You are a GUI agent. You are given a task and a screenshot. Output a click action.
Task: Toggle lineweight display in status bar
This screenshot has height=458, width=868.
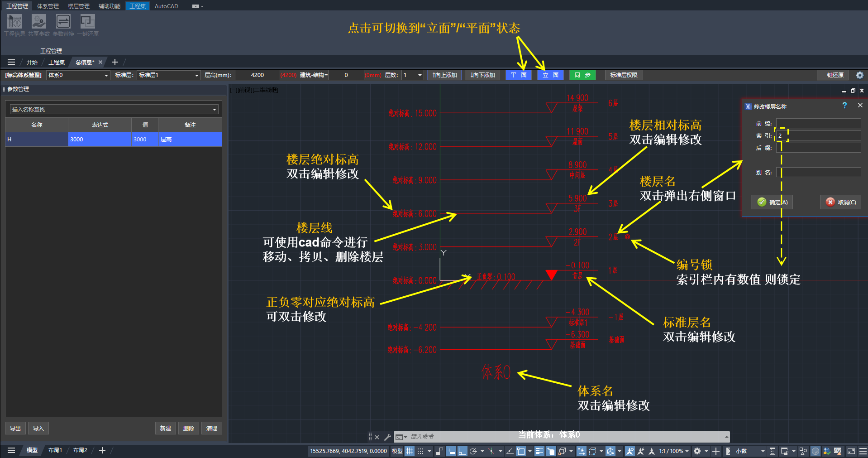pos(539,451)
